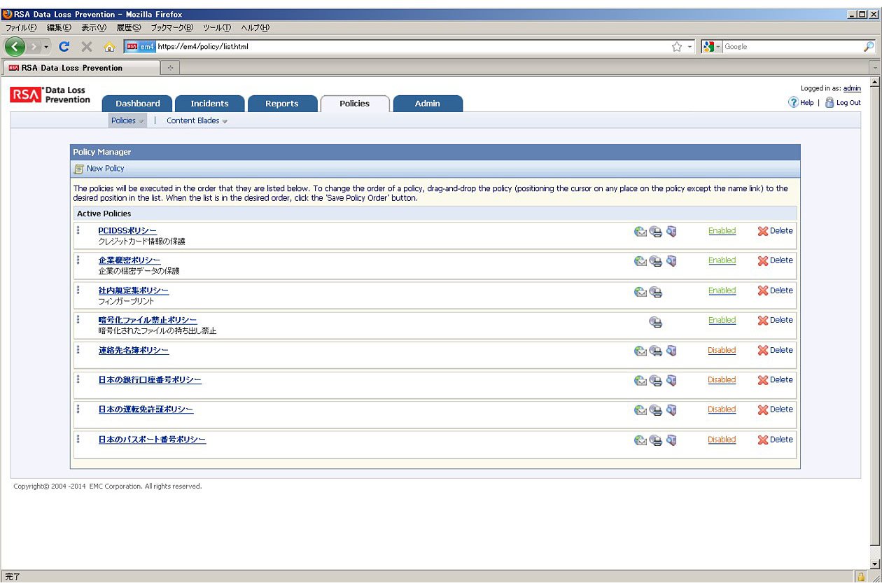Screen dimensions: 882x588
Task: Click the endpoint printer icon for 社内規定集ポリシー
Action: tap(656, 292)
